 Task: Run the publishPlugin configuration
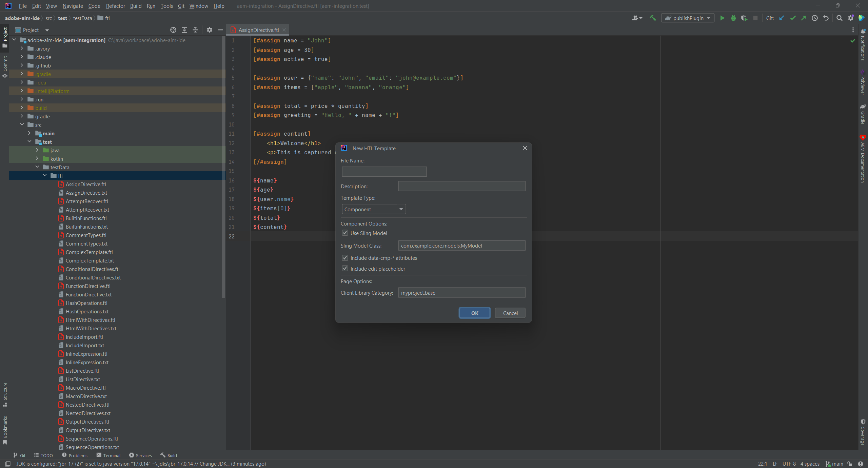click(x=722, y=18)
